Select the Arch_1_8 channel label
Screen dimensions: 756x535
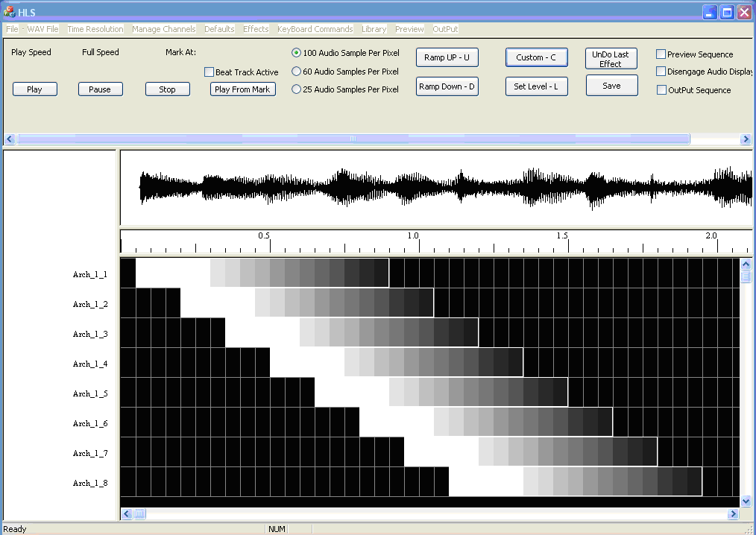90,484
